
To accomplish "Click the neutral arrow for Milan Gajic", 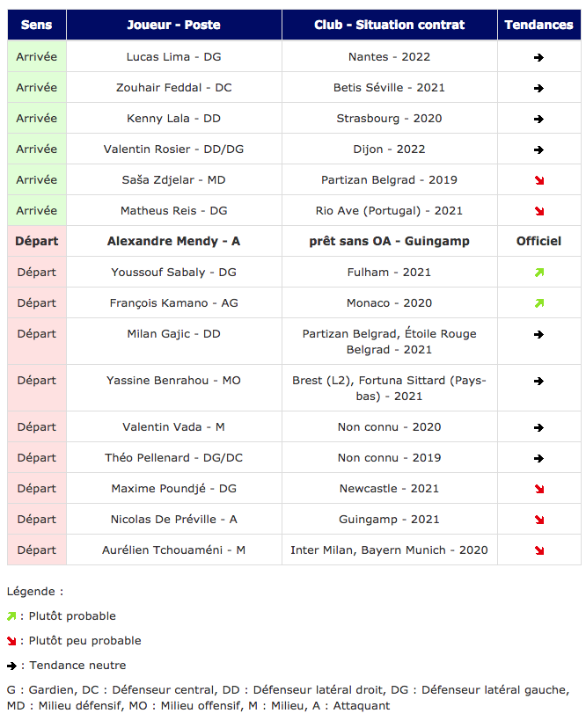I will point(538,335).
